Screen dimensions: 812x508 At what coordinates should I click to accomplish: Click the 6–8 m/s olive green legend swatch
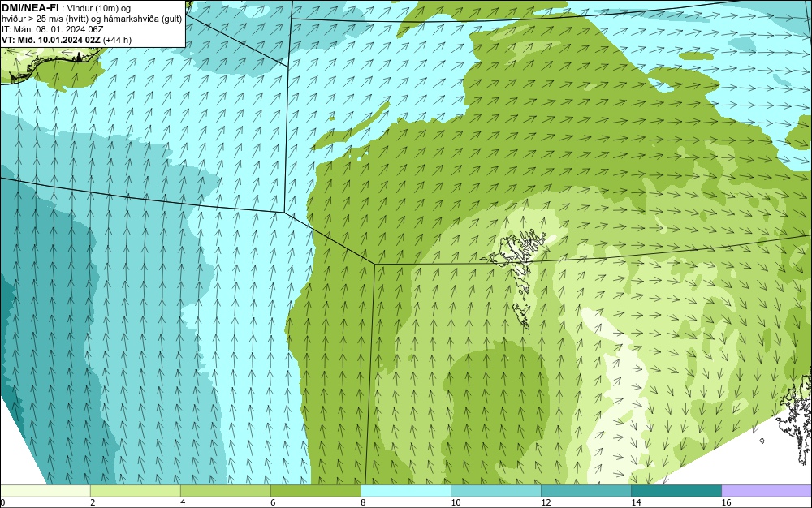click(x=315, y=490)
